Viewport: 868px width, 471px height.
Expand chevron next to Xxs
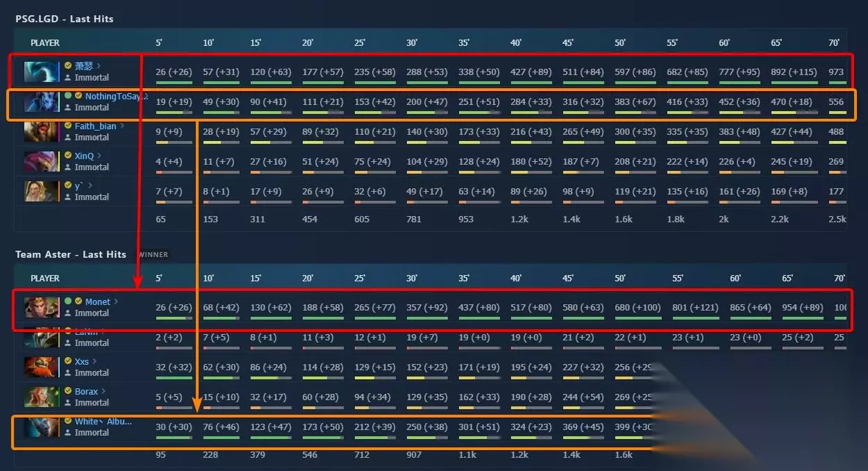(x=94, y=361)
